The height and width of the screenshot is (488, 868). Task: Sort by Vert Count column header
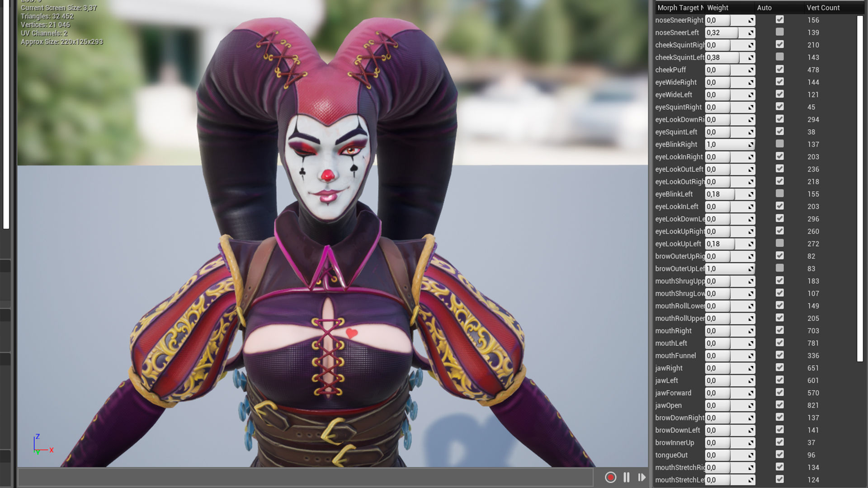point(823,8)
